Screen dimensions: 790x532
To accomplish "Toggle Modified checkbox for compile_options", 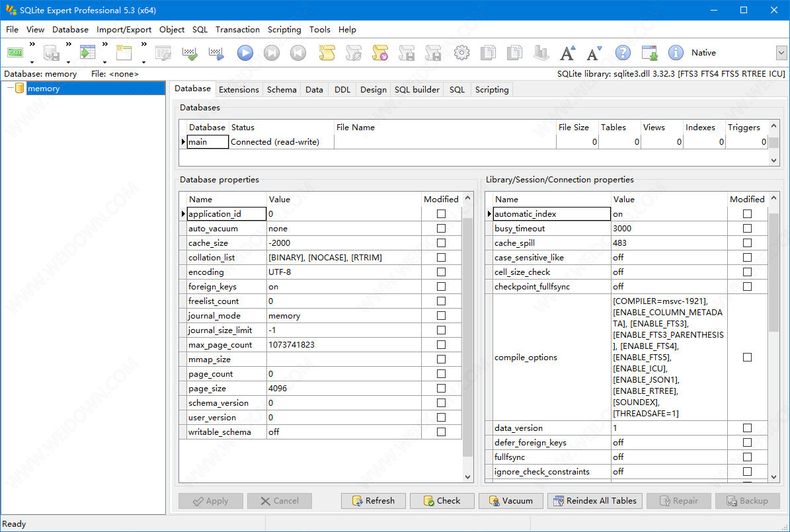I will [x=747, y=357].
